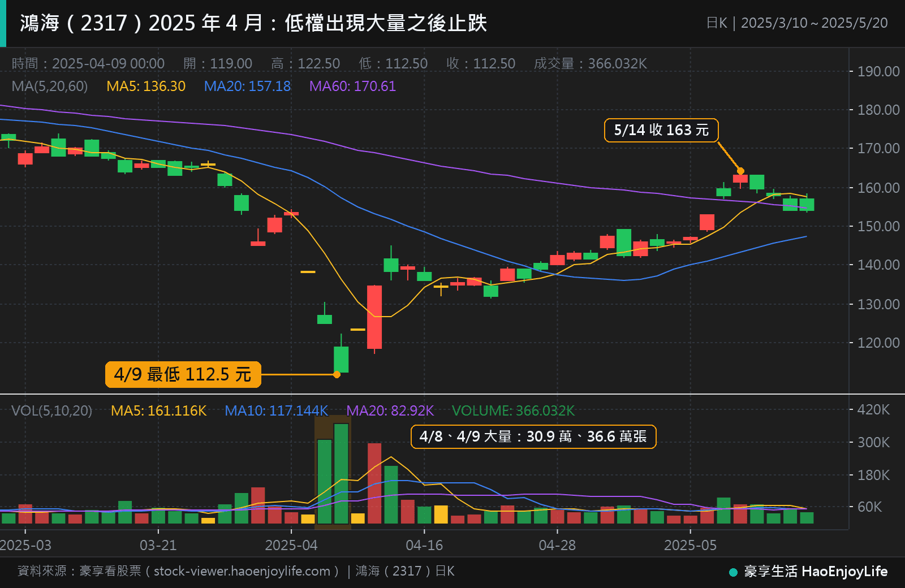Click the 4/8、4/9 大量 volume annotation
This screenshot has width=905, height=588.
click(533, 436)
